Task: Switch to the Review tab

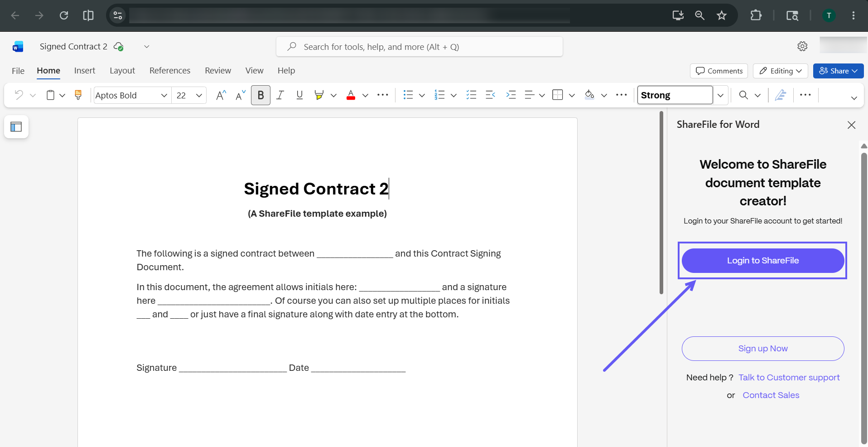Action: pyautogui.click(x=218, y=71)
